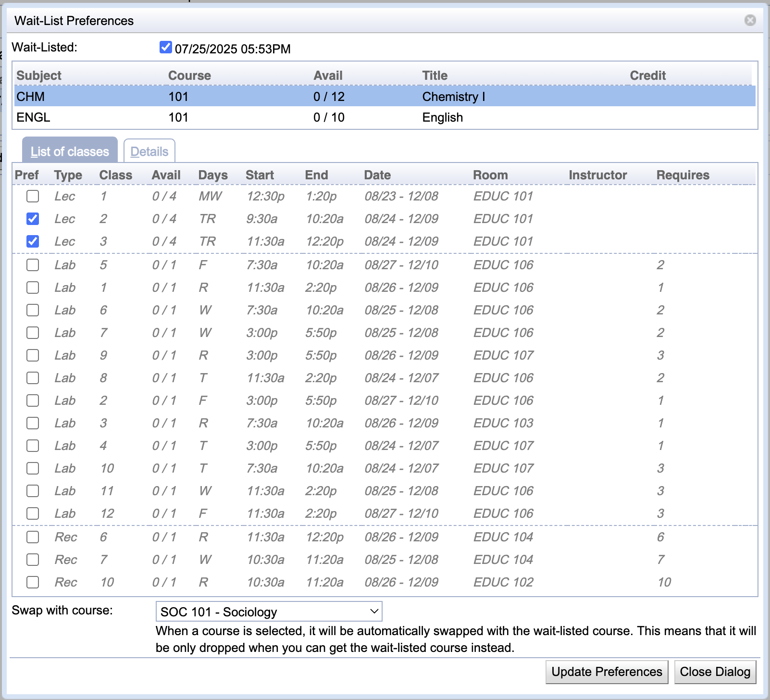Check preference for Lab 6 W 7:30a
The height and width of the screenshot is (700, 770).
(x=33, y=310)
